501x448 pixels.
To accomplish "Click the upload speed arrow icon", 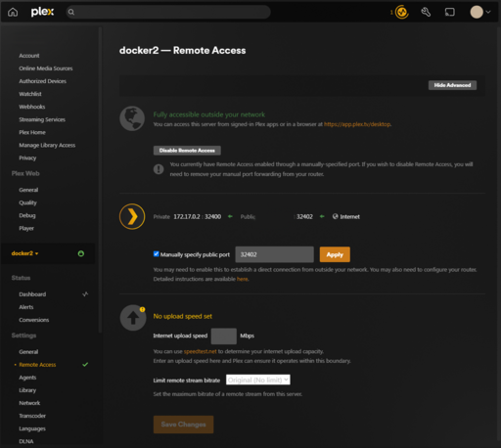I will (x=133, y=318).
